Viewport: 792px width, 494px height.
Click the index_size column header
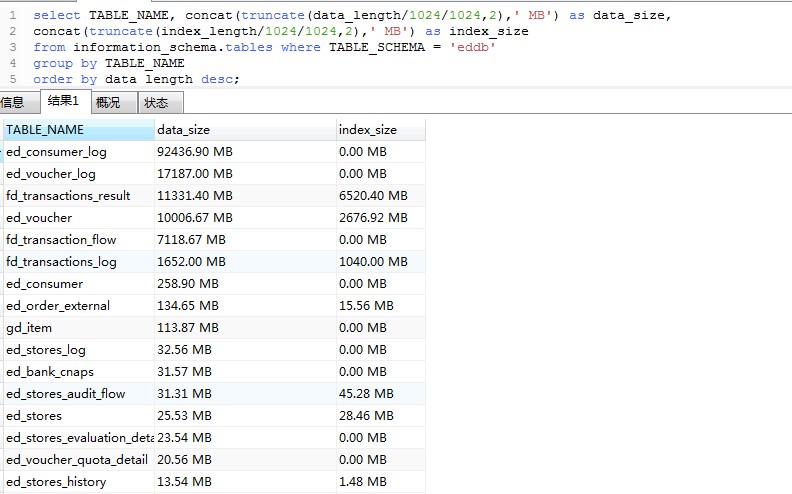click(368, 130)
